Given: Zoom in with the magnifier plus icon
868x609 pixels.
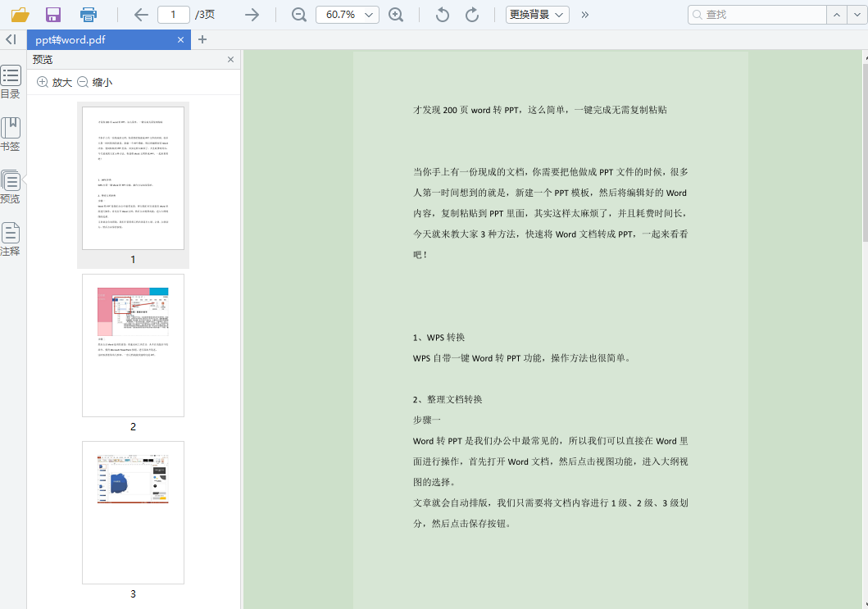Looking at the screenshot, I should 397,14.
